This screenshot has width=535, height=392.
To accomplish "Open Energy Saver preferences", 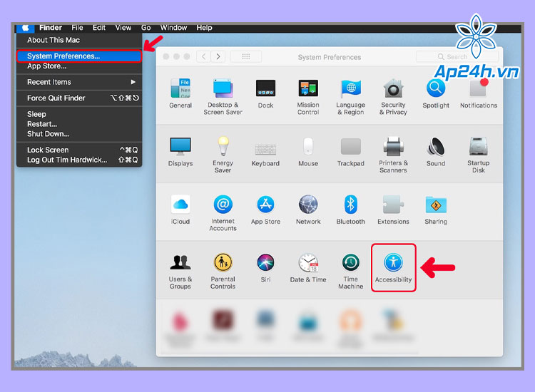I will point(223,155).
